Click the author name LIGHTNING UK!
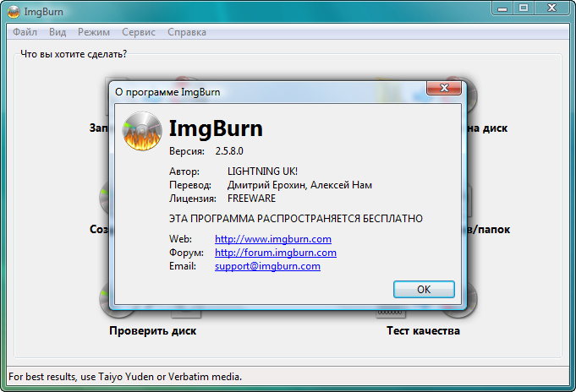Screen dimensions: 576x392 point(262,171)
